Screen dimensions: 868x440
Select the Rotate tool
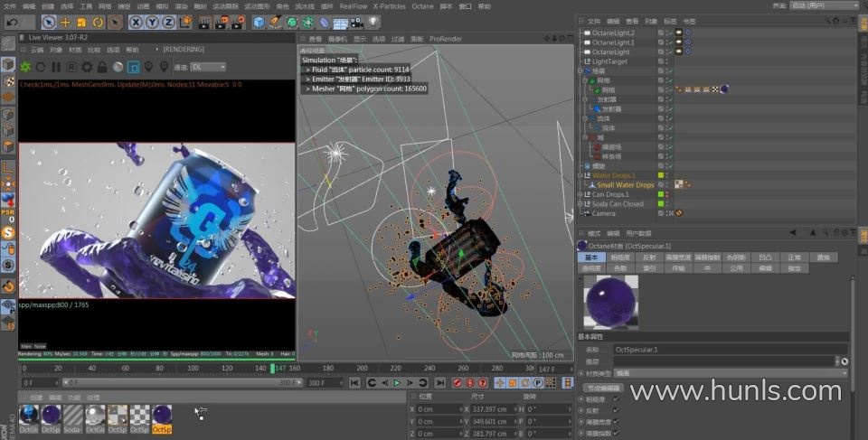coord(98,23)
